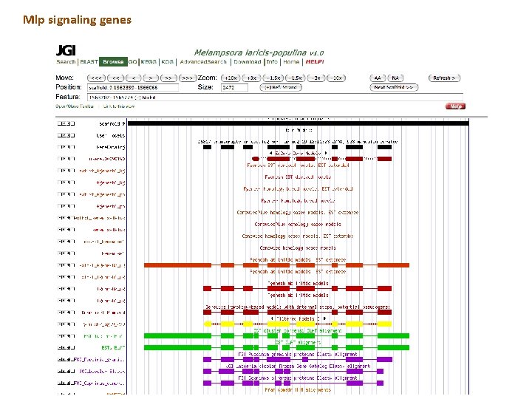Zoom in with the +10x button
This screenshot has height=399, width=532.
[x=231, y=78]
